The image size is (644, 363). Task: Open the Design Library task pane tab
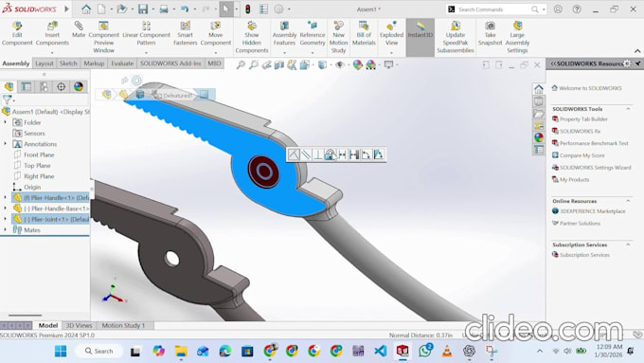click(x=539, y=101)
